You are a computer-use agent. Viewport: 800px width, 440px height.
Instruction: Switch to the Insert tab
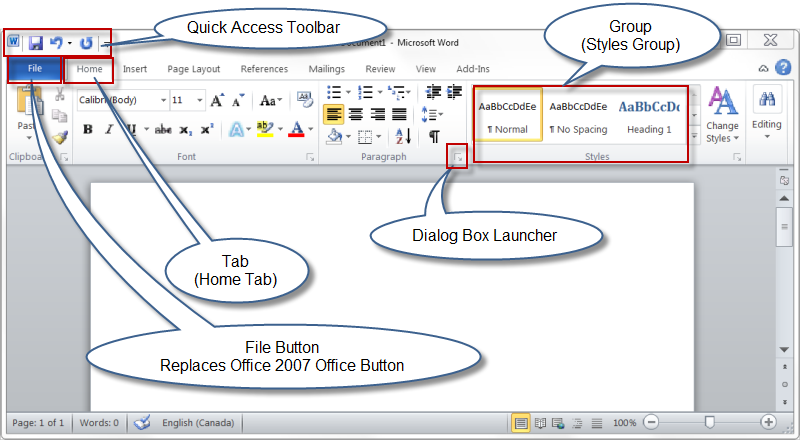135,69
